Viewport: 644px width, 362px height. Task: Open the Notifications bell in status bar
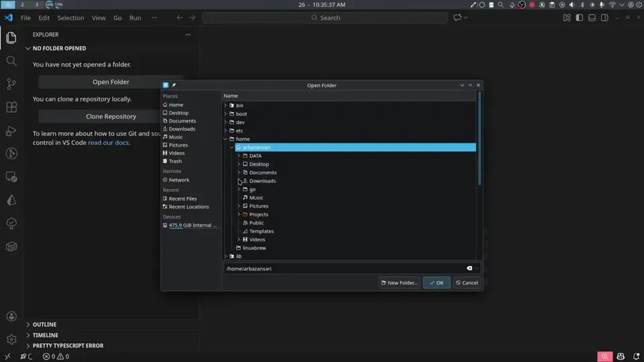pos(636,356)
